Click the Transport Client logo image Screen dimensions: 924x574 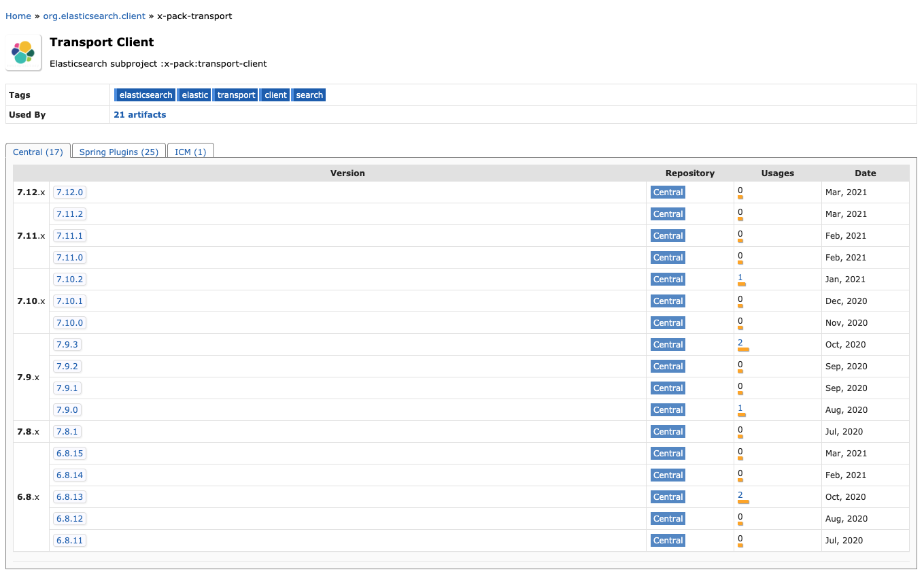tap(24, 52)
